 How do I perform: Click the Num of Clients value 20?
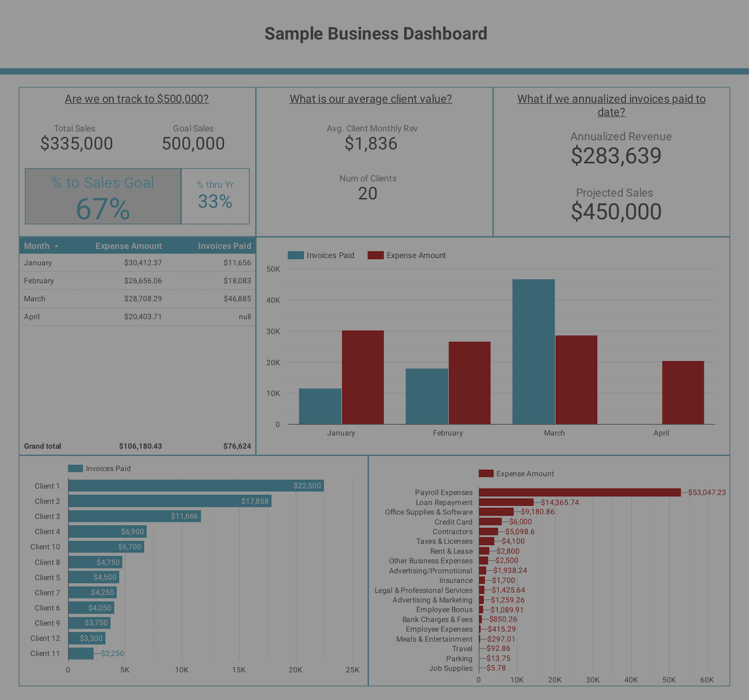coord(368,193)
